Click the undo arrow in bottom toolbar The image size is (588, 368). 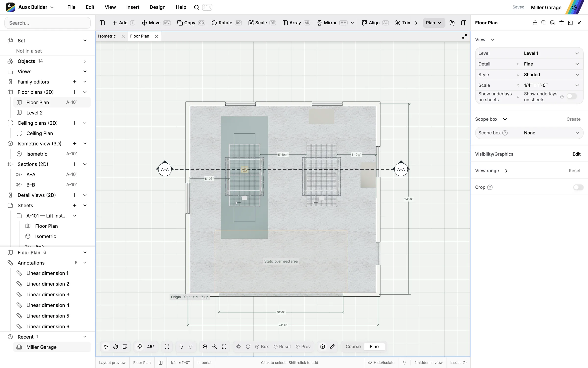tap(181, 347)
